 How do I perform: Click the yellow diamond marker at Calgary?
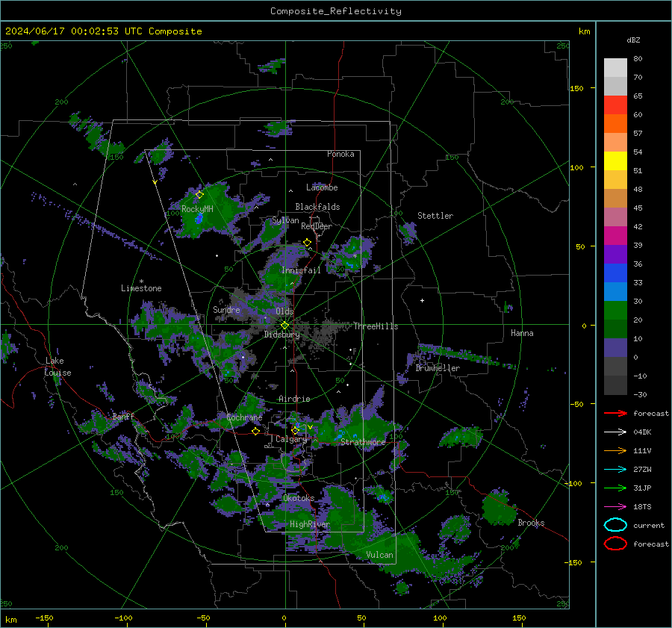coord(295,430)
